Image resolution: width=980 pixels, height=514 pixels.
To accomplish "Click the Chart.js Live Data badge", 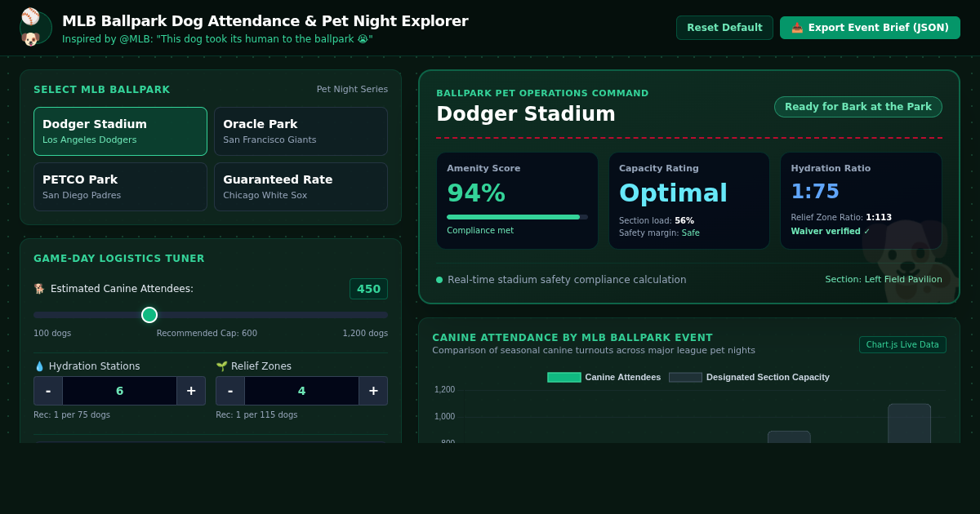I will tap(902, 344).
